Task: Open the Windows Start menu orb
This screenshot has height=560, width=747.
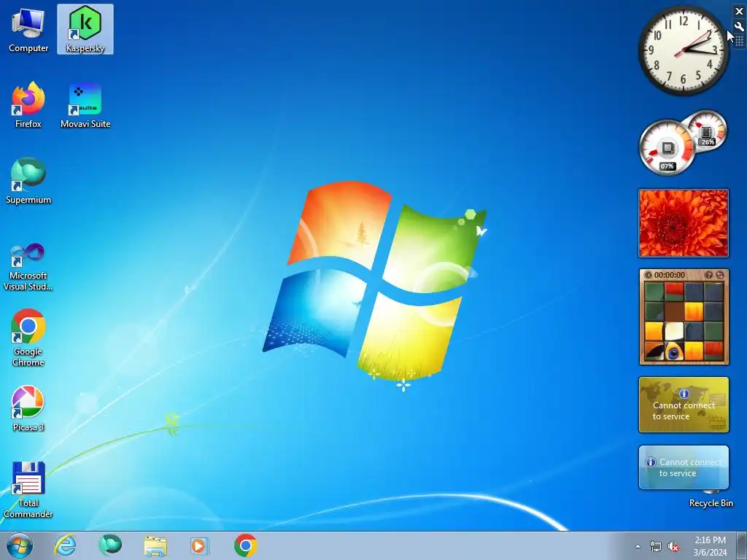Action: pyautogui.click(x=20, y=545)
